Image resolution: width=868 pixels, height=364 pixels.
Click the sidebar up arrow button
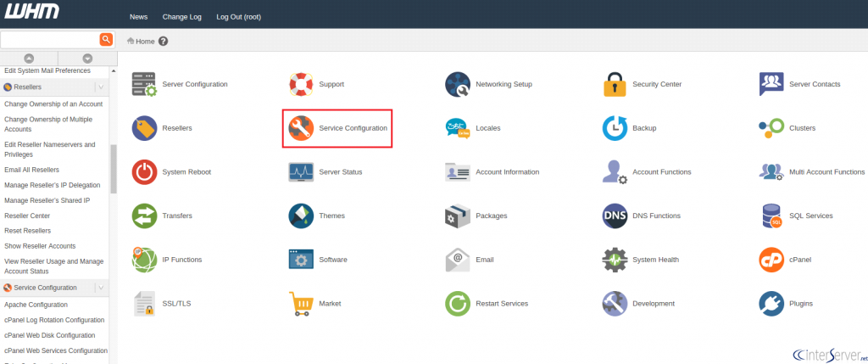click(x=29, y=59)
